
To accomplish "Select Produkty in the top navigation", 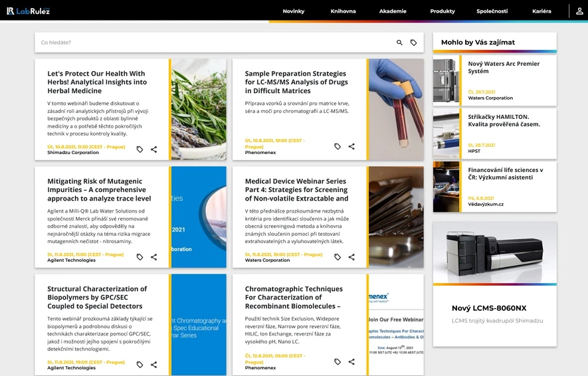I will pos(442,11).
